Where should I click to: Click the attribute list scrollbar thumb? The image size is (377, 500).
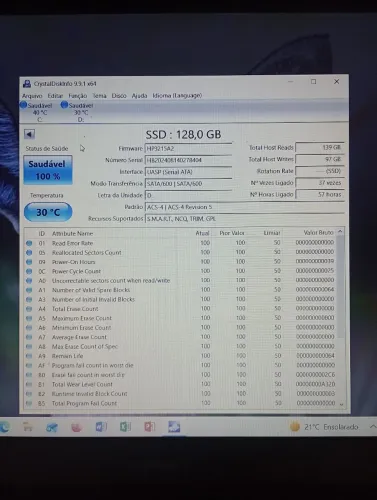340,287
